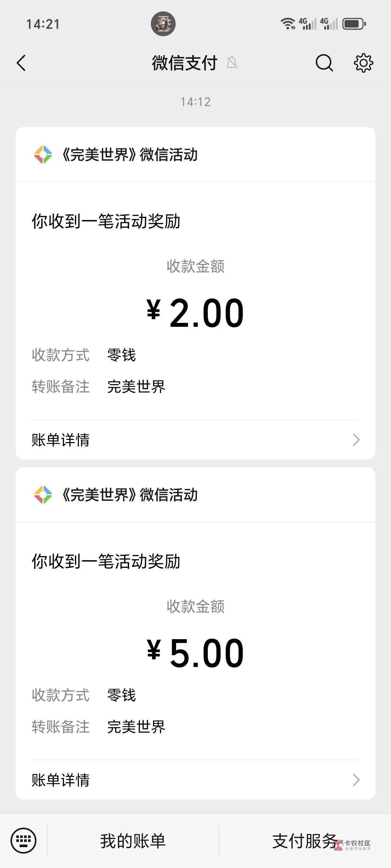Tap the floating avatar in status bar
This screenshot has width=391, height=868.
163,24
